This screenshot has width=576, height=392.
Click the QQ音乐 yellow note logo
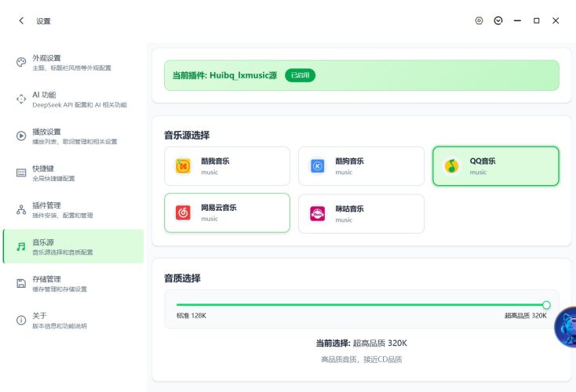pos(452,166)
